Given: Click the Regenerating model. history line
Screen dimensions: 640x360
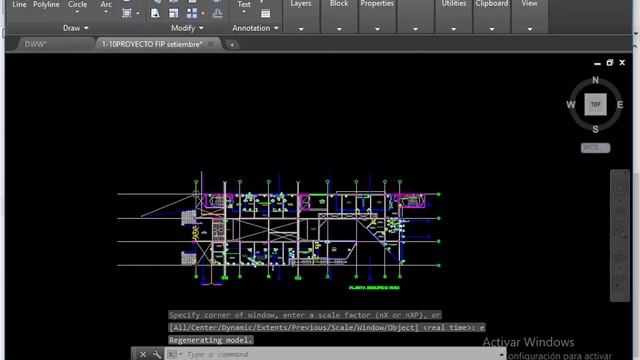Looking at the screenshot, I should pos(211,340).
